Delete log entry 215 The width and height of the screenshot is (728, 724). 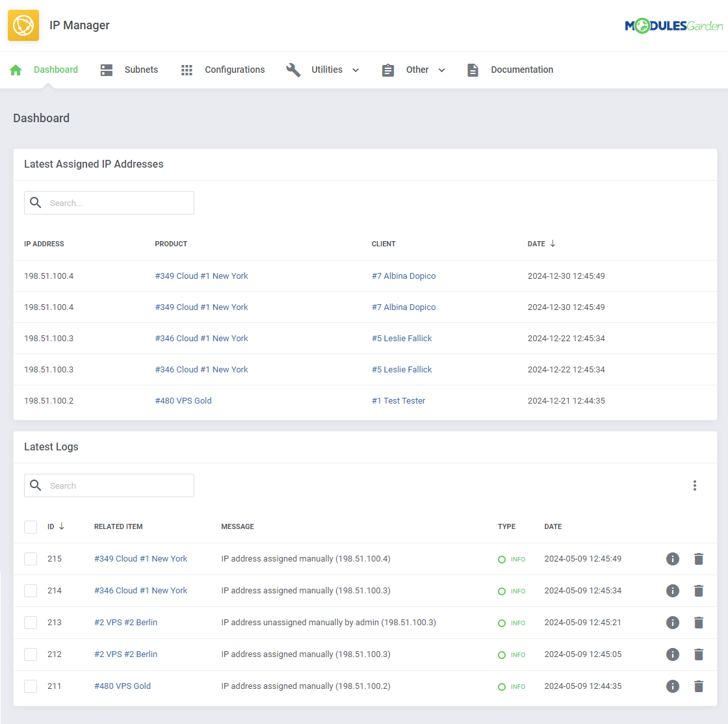pyautogui.click(x=698, y=559)
